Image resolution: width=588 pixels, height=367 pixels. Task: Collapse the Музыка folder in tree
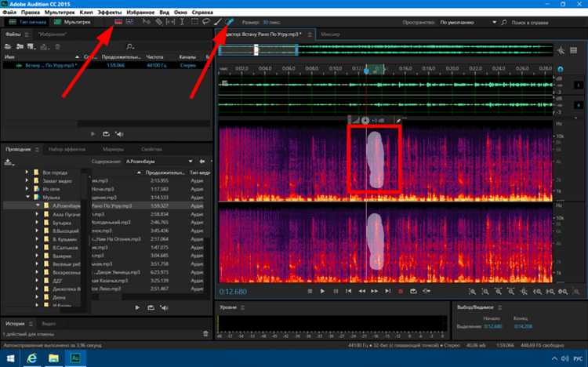tap(27, 197)
